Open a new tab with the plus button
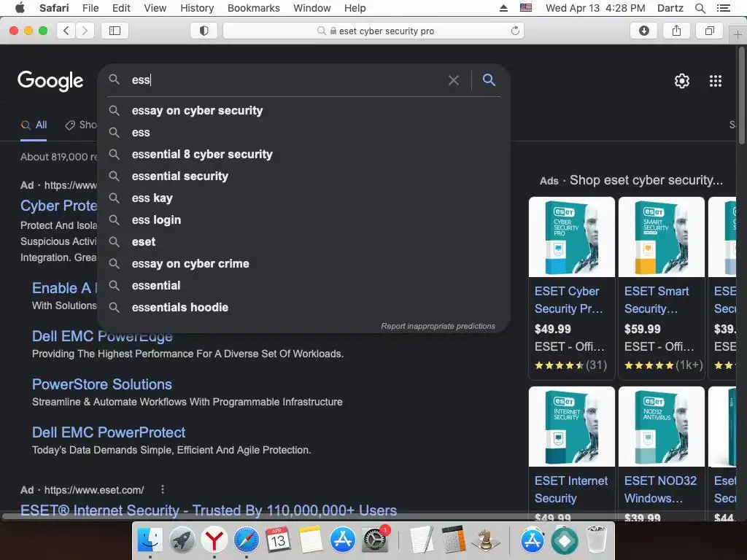The width and height of the screenshot is (747, 560). click(738, 34)
